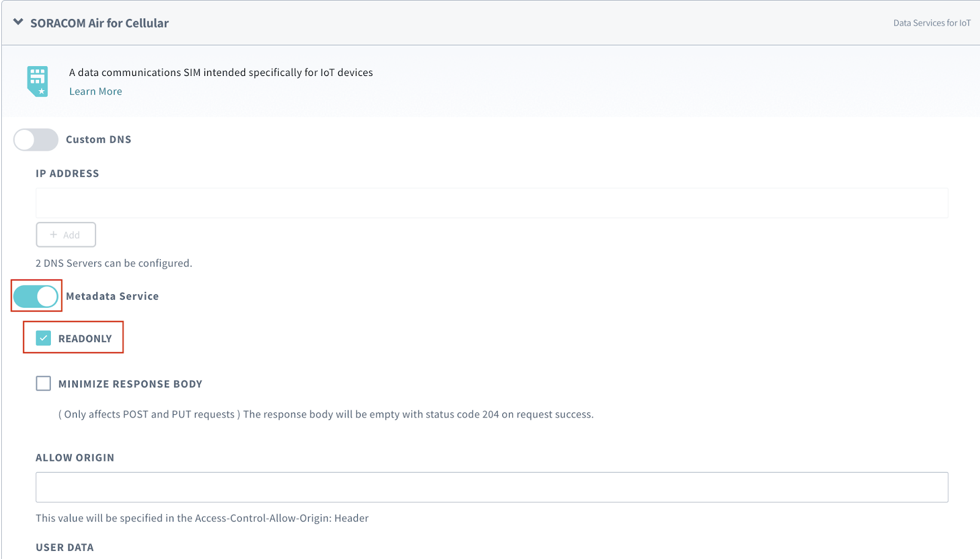This screenshot has width=980, height=559.
Task: Click the plus icon in Add button
Action: point(54,235)
